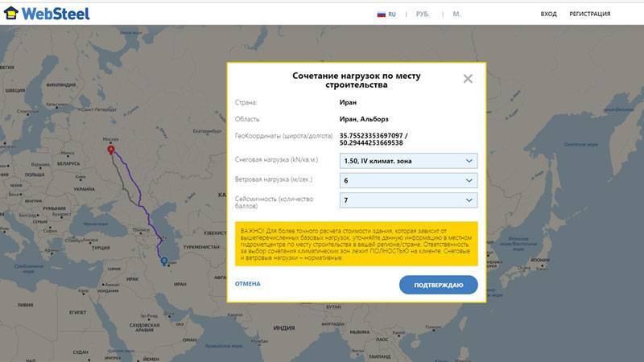Screen dimensions: 644x362
Task: Open the seismicity dropdown showing 7
Action: [x=408, y=200]
